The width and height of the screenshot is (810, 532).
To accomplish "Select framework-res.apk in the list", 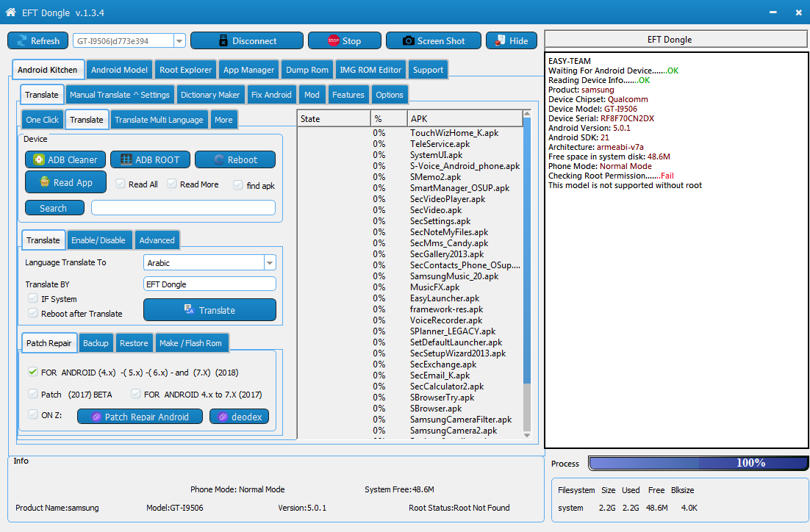I will point(410,309).
